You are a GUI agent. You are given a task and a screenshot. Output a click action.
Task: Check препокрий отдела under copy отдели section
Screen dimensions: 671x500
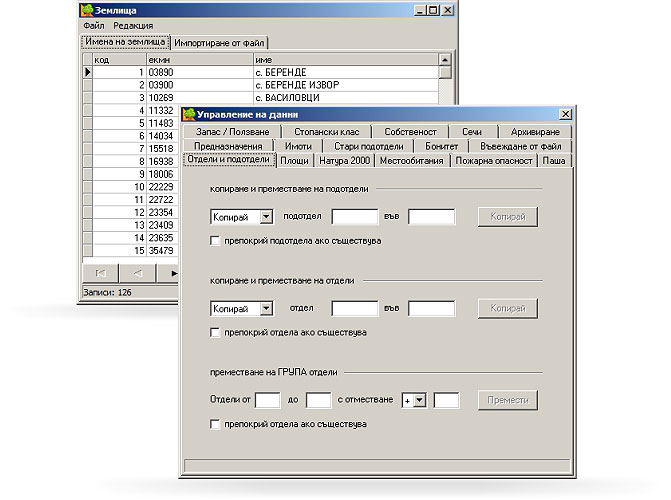215,332
